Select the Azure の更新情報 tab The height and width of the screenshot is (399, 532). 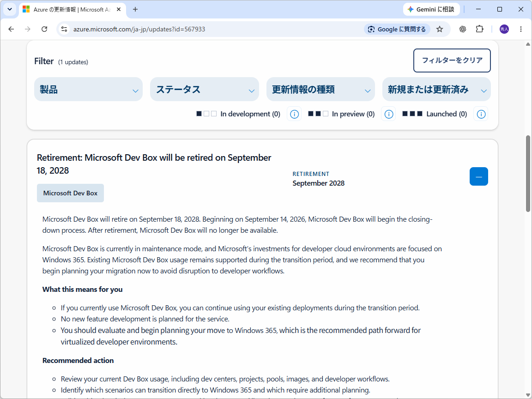click(72, 10)
